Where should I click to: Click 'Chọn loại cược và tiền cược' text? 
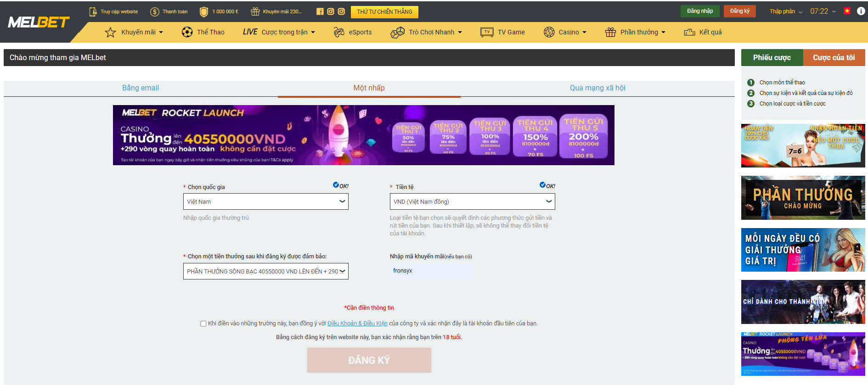[793, 104]
